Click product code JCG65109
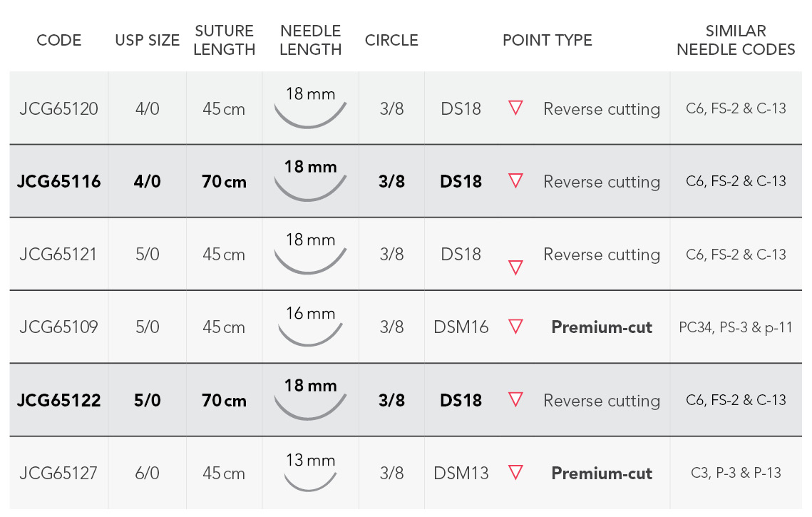This screenshot has width=812, height=517. click(59, 327)
